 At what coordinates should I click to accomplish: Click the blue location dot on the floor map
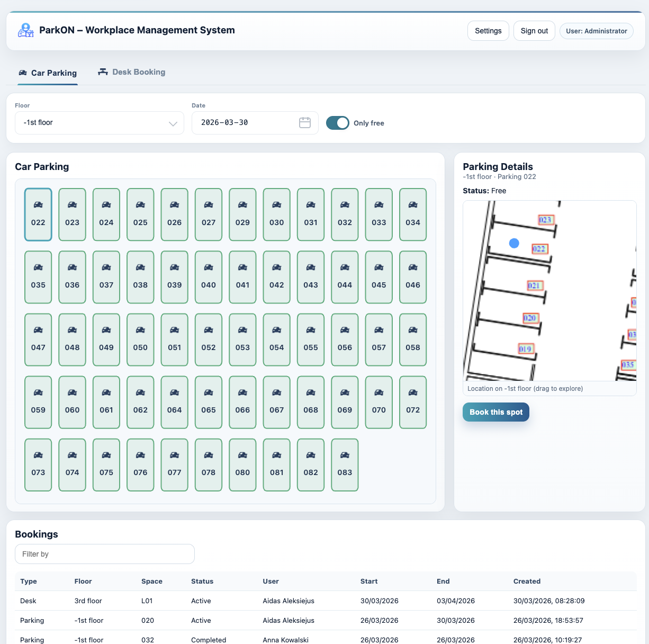click(513, 243)
